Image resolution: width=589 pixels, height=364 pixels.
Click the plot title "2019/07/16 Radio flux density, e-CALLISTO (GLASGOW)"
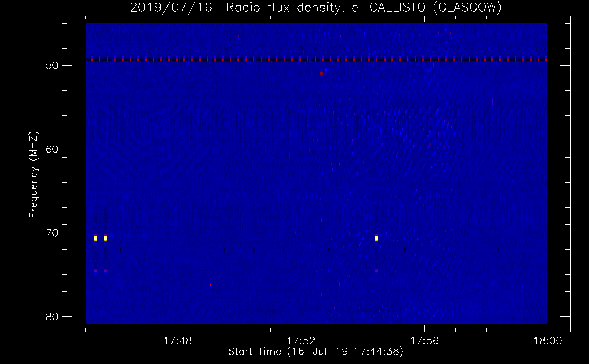tap(316, 7)
